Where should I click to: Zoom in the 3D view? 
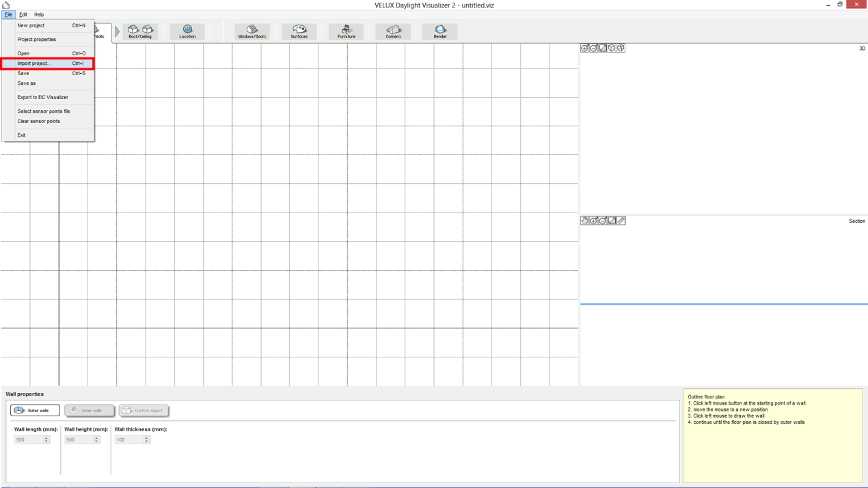tap(584, 48)
